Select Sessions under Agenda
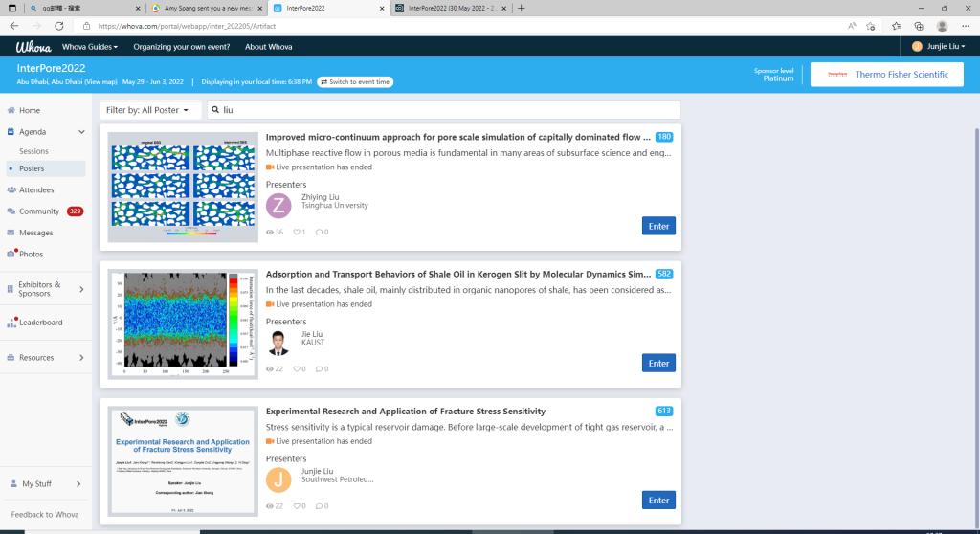 (x=33, y=151)
